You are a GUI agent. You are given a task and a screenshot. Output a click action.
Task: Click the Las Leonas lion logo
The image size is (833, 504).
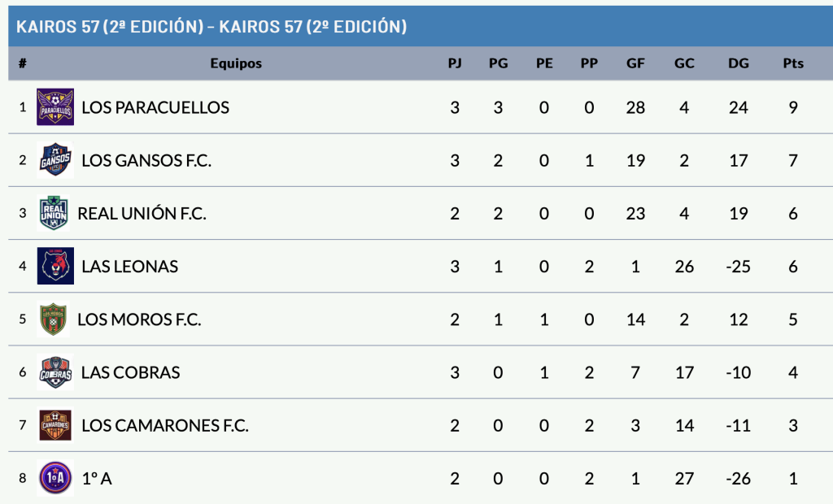point(55,267)
